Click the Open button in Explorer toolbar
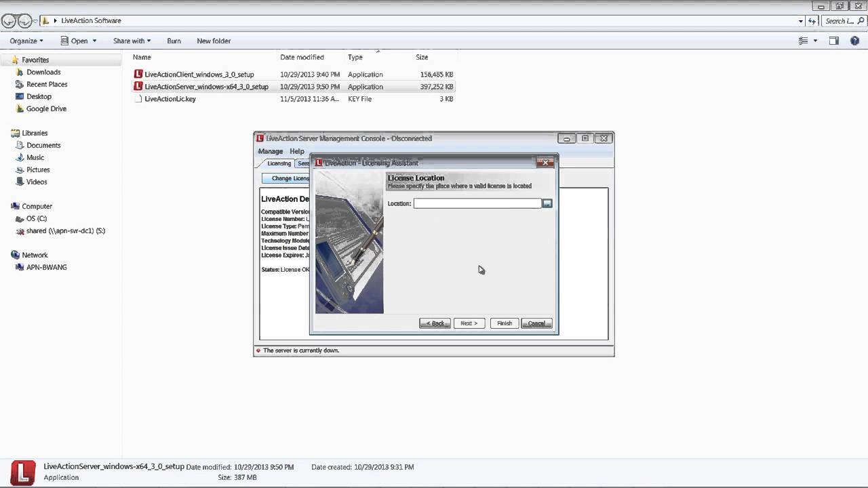Viewport: 868px width, 488px height. tap(75, 41)
